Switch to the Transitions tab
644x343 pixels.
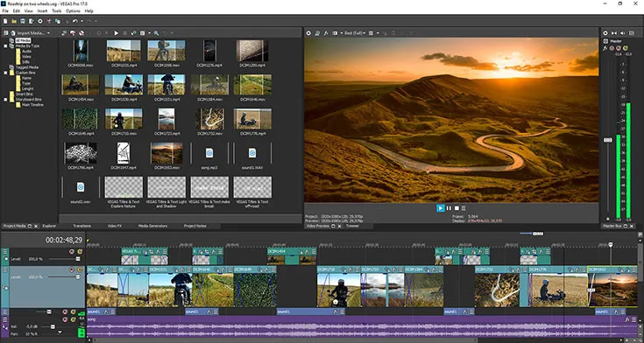(81, 226)
